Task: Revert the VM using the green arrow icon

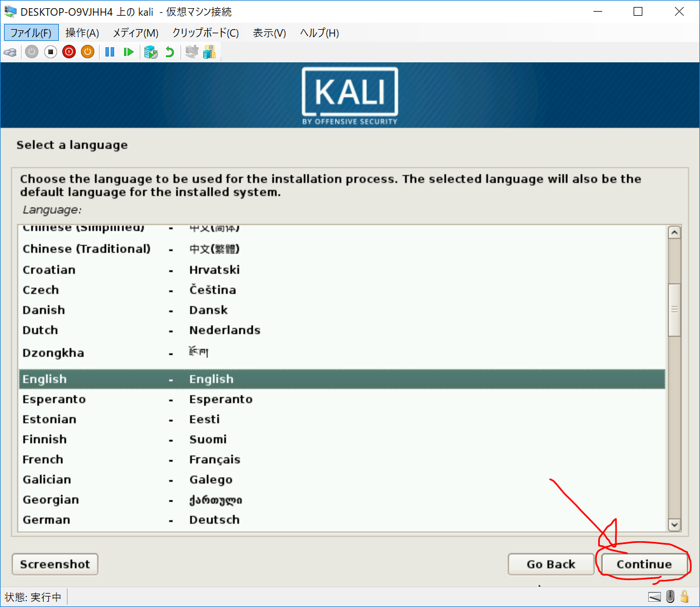Action: (169, 52)
